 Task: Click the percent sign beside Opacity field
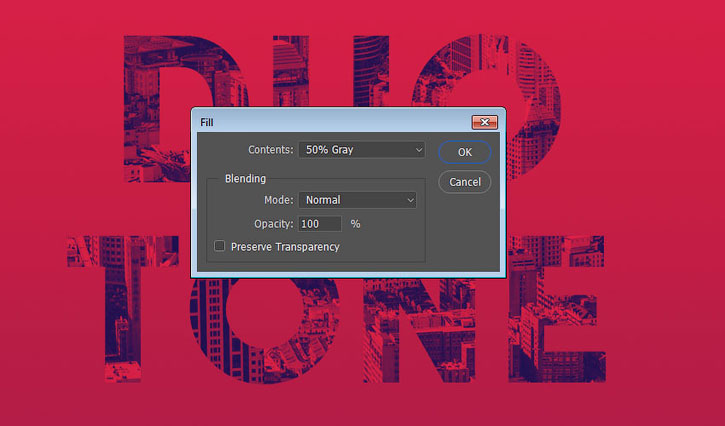(x=355, y=224)
